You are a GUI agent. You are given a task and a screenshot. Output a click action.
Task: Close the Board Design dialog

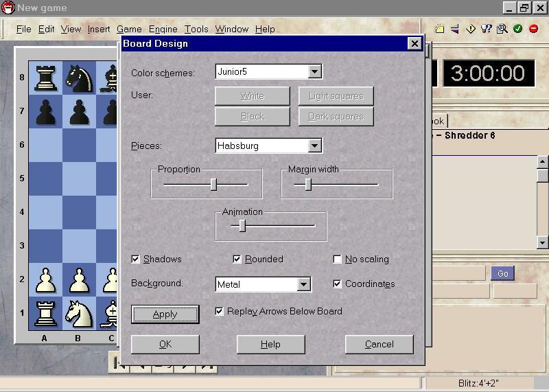414,44
